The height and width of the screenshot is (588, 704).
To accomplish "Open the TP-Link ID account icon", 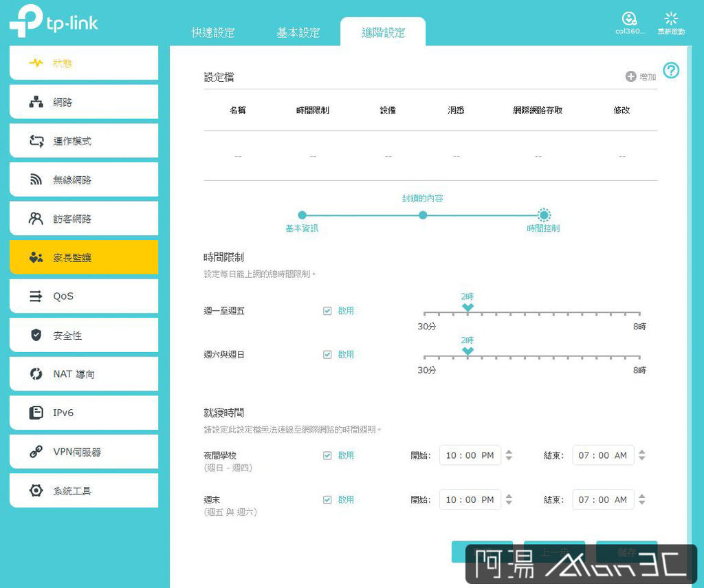I will tap(629, 19).
